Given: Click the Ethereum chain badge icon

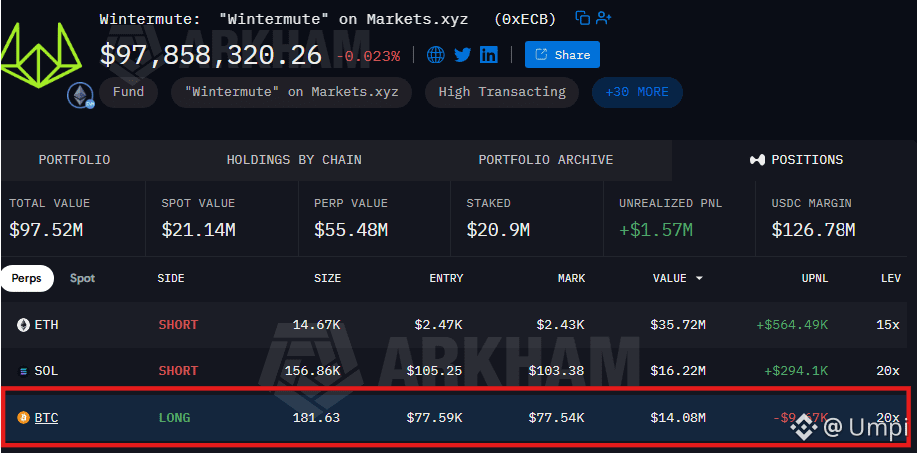Looking at the screenshot, I should click(79, 95).
